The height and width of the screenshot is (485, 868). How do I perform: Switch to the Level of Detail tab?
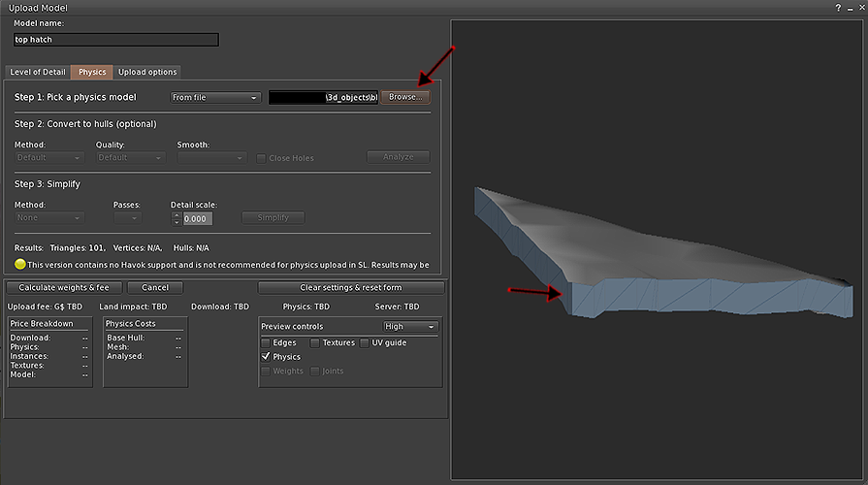(x=38, y=72)
